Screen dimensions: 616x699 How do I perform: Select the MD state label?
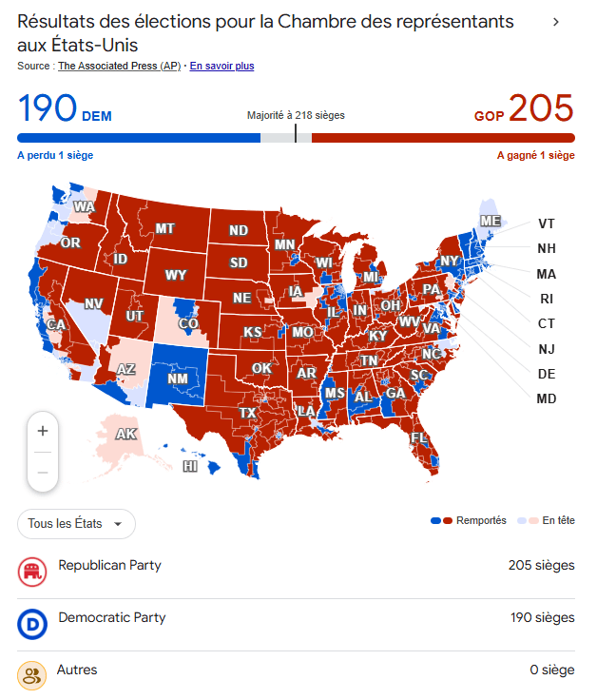tap(546, 398)
